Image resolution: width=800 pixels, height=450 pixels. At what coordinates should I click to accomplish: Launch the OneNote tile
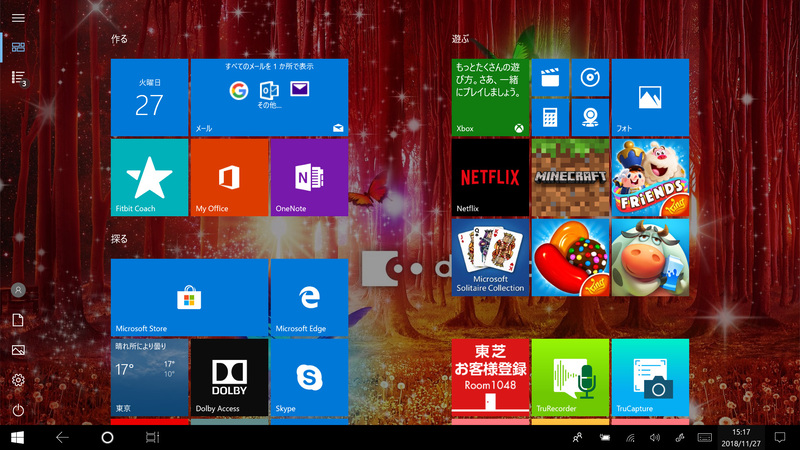310,178
